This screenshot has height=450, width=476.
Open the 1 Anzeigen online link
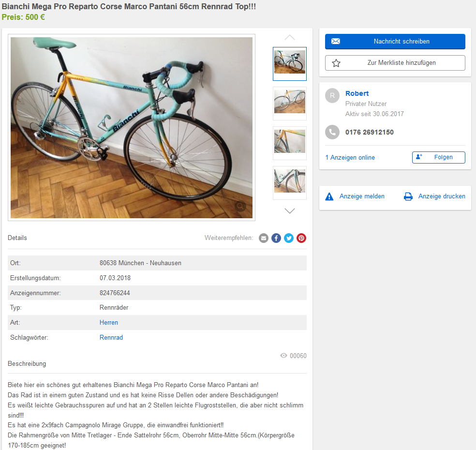coord(350,158)
